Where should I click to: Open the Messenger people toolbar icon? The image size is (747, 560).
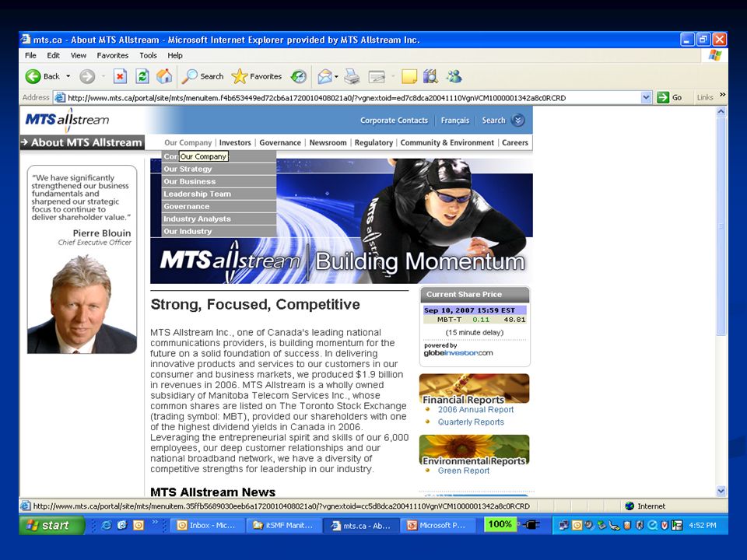(454, 76)
